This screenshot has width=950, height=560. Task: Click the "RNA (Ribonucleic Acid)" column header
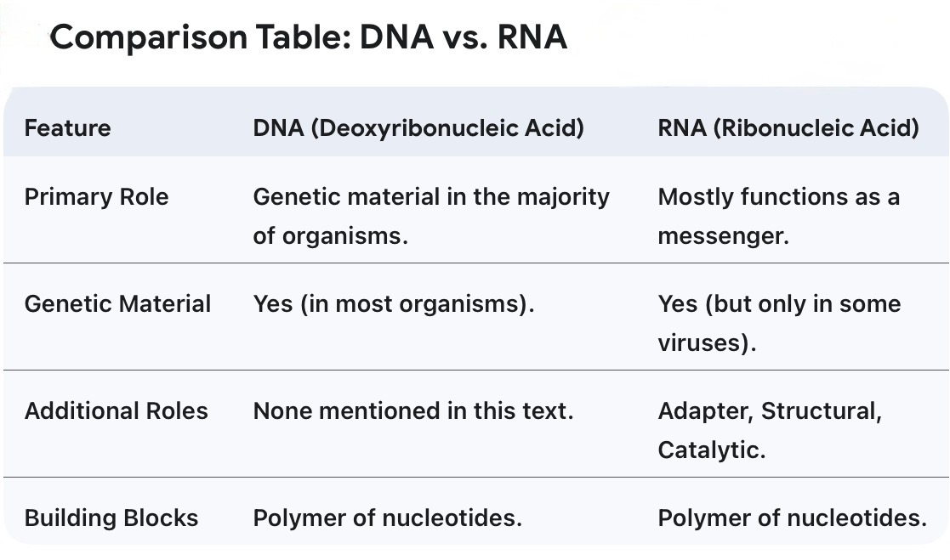pyautogui.click(x=788, y=128)
